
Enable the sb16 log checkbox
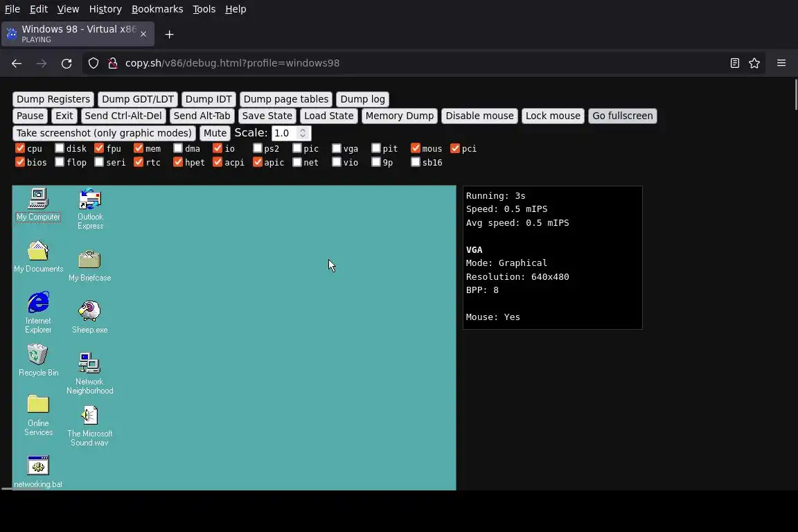pyautogui.click(x=416, y=162)
